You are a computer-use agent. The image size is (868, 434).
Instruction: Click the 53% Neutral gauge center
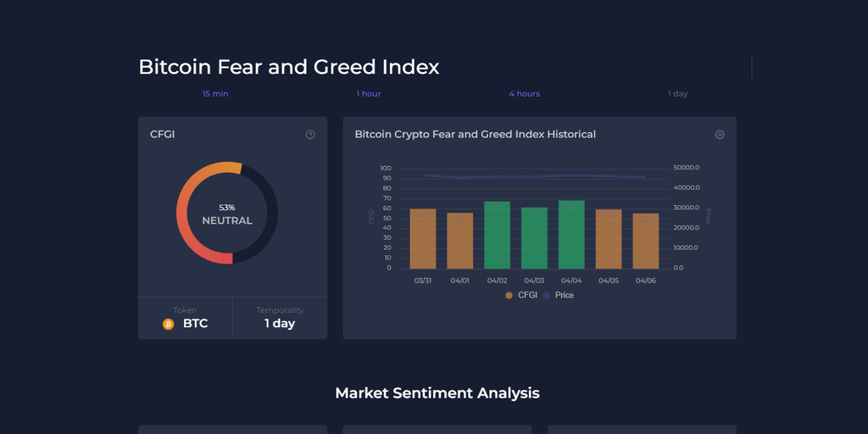pyautogui.click(x=227, y=214)
